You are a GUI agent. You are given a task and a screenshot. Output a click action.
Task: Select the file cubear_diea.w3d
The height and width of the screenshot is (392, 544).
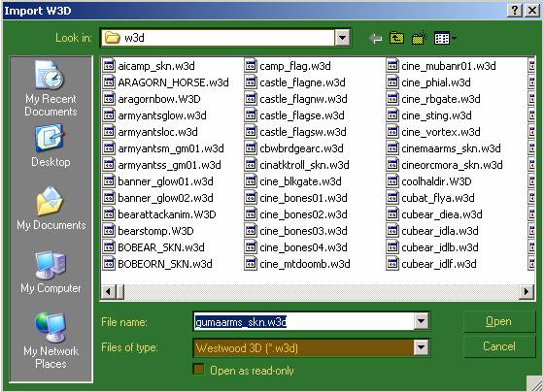tap(435, 214)
